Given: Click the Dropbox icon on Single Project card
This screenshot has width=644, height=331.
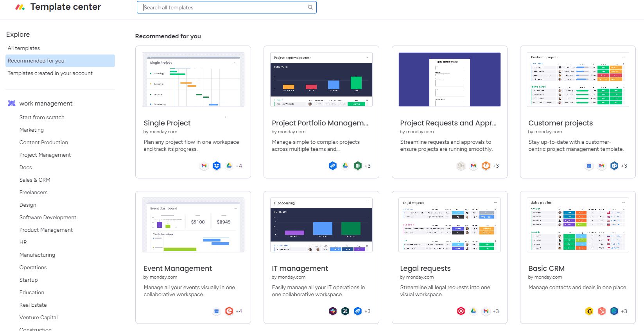Looking at the screenshot, I should point(217,166).
